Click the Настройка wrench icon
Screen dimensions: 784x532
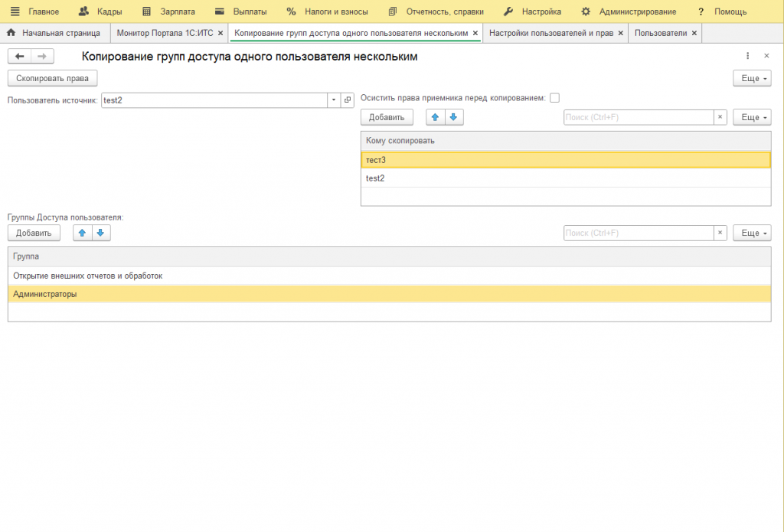point(508,11)
